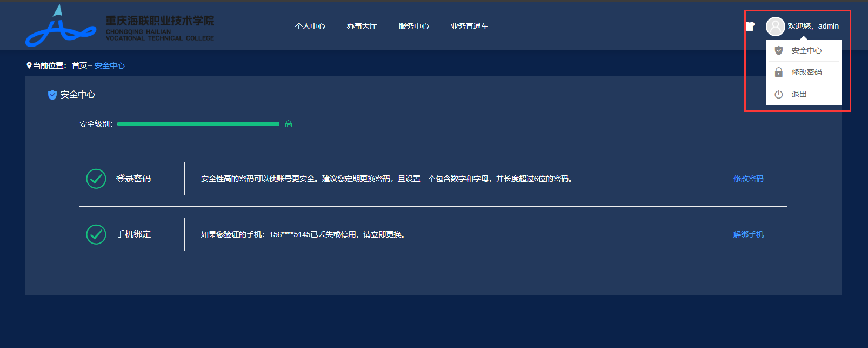Viewport: 868px width, 348px height.
Task: Click the padlock icon in the user dropdown
Action: tap(779, 72)
